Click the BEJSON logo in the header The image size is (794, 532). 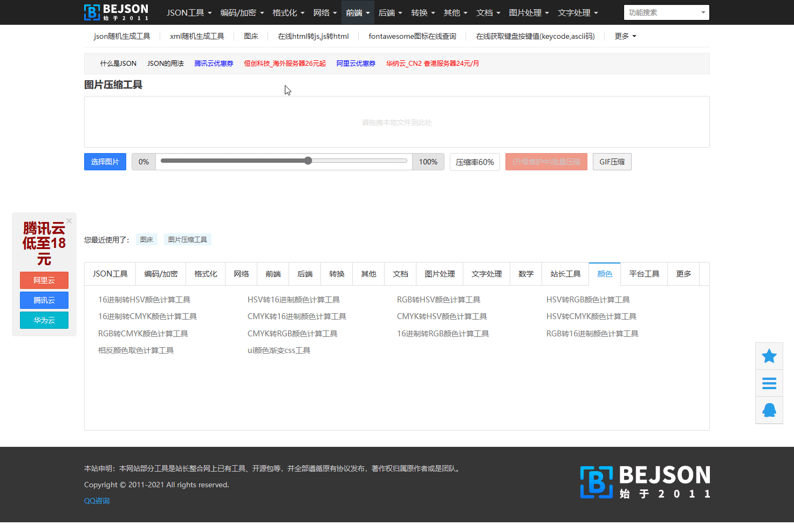tap(116, 12)
